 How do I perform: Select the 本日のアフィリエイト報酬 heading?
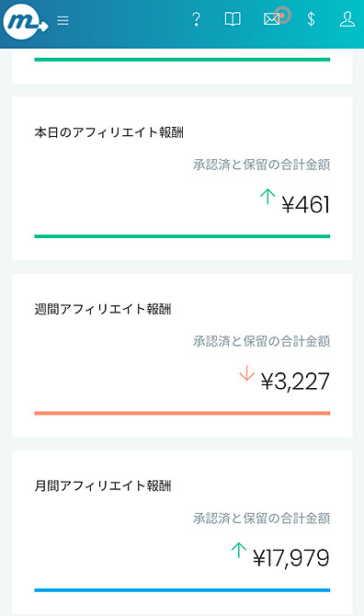click(x=109, y=132)
